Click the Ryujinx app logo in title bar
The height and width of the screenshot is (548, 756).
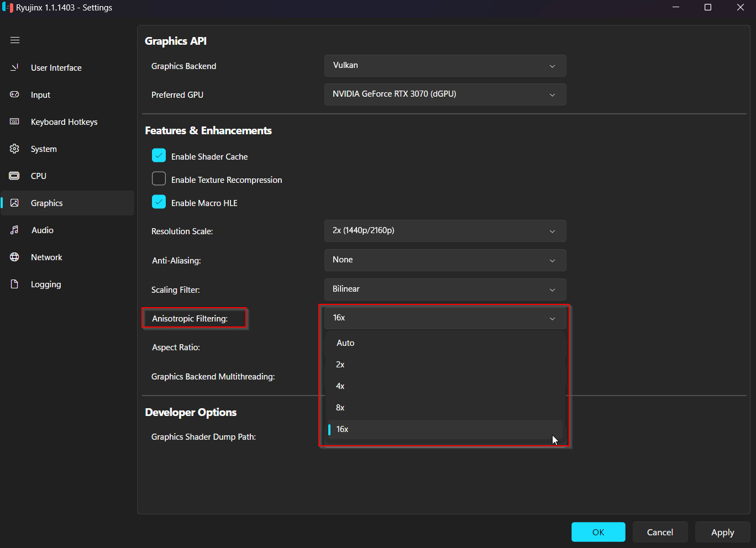point(8,8)
